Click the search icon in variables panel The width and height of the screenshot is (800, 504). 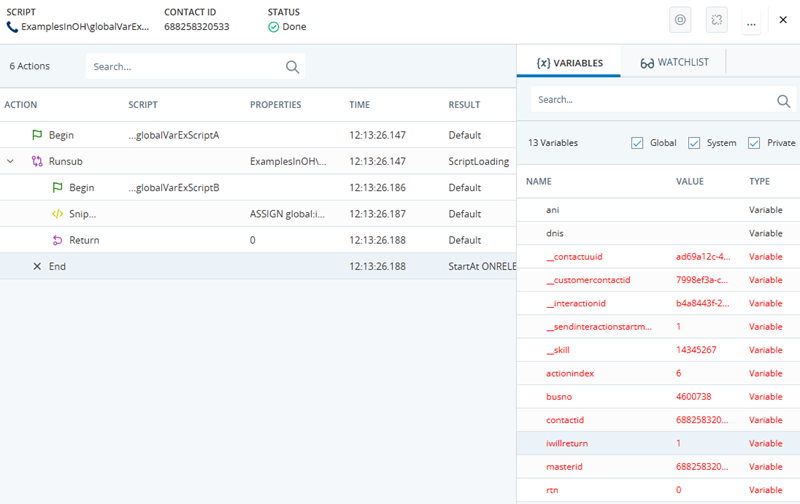[784, 101]
